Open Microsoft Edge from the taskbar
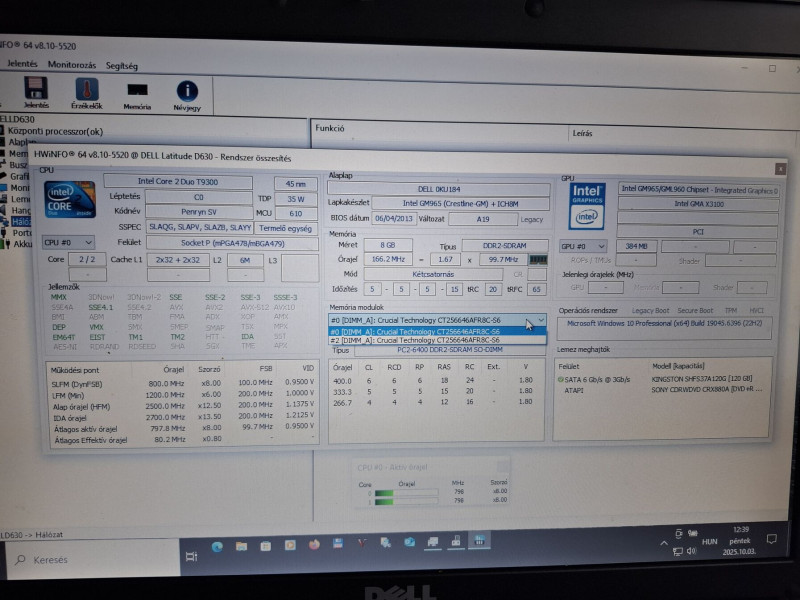Image resolution: width=800 pixels, height=600 pixels. [217, 546]
